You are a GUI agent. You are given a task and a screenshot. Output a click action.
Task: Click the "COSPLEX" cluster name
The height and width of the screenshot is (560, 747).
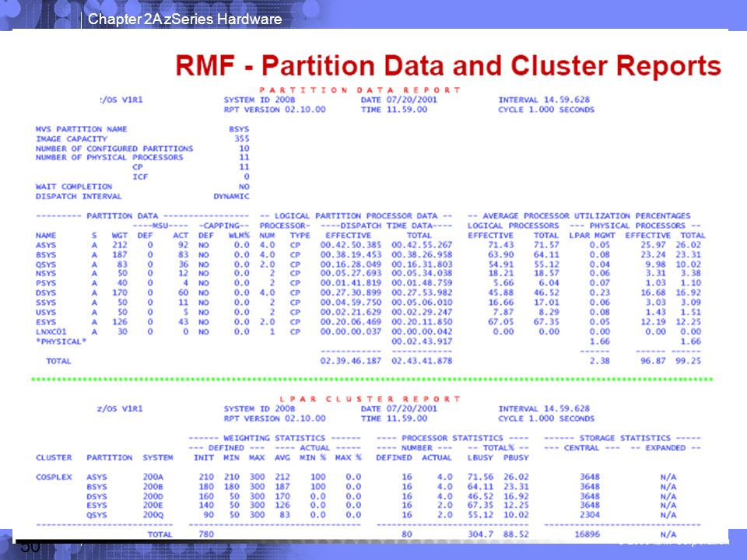click(54, 477)
